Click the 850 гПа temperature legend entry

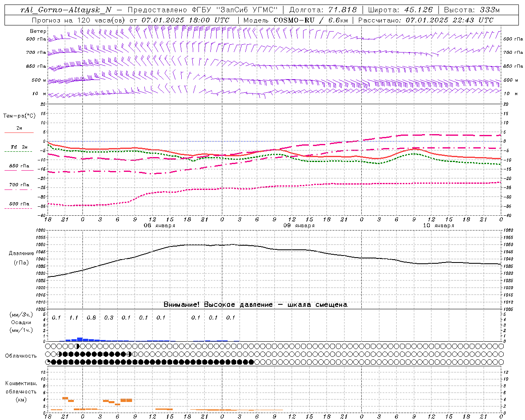point(19,166)
